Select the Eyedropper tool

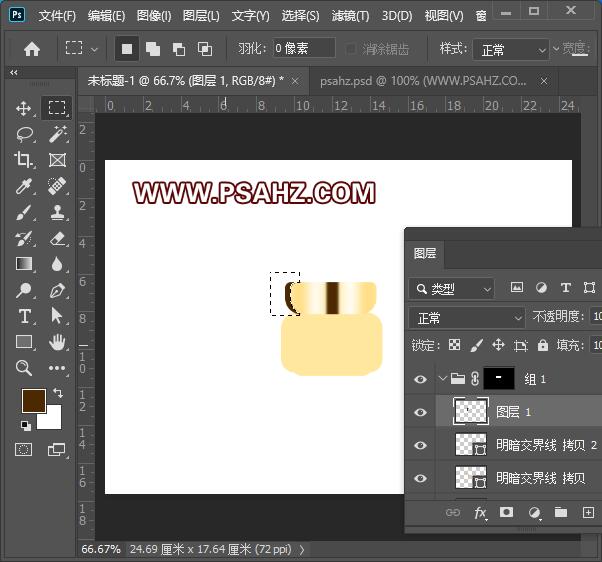coord(24,186)
